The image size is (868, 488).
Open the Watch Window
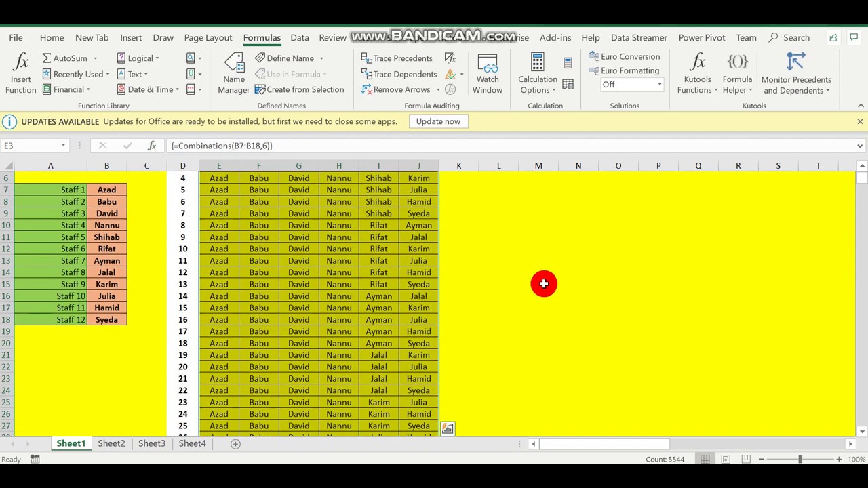488,73
